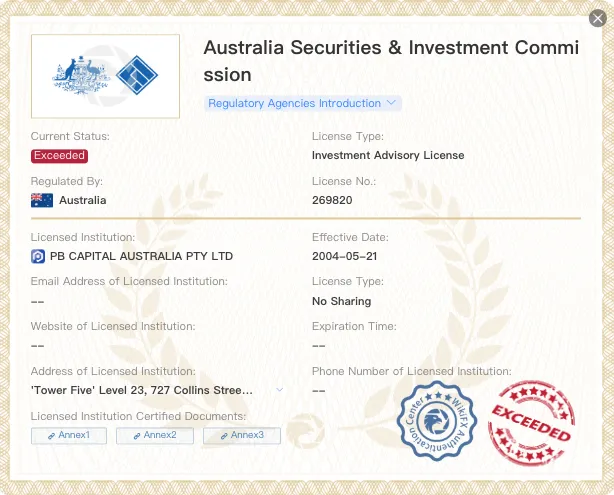The image size is (614, 495).
Task: Click the red EXCEEDED stamp
Action: [x=531, y=423]
